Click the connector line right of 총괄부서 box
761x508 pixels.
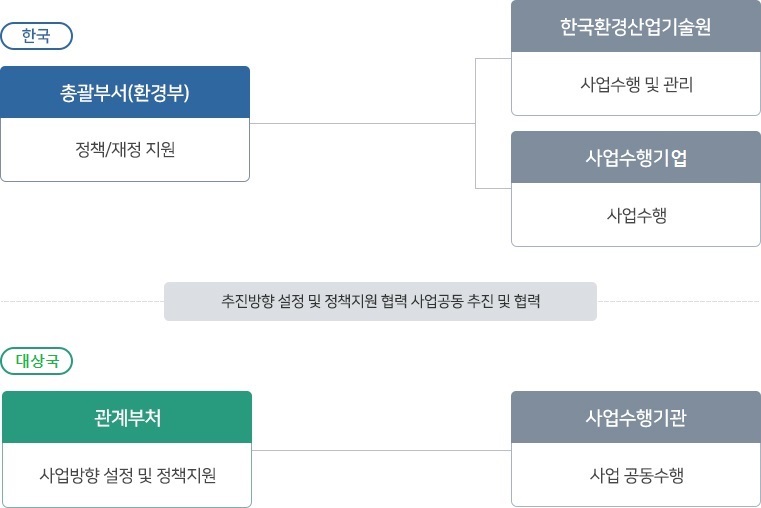pos(363,123)
